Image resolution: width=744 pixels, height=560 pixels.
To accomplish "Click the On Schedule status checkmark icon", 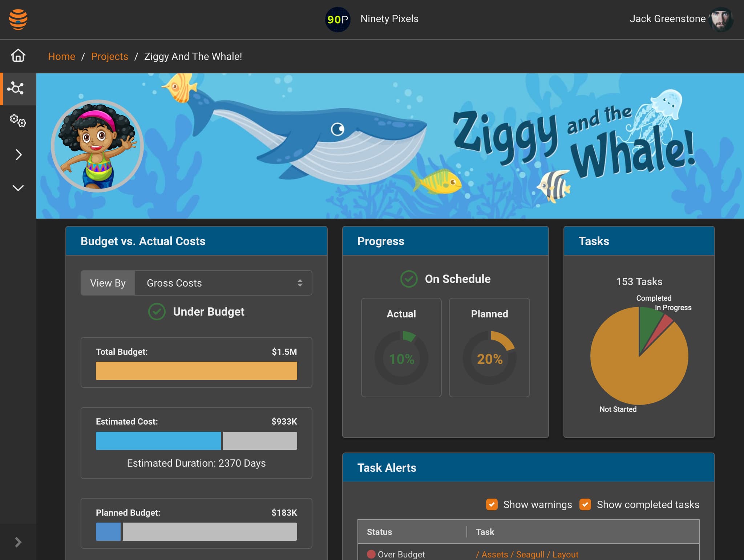I will (408, 279).
